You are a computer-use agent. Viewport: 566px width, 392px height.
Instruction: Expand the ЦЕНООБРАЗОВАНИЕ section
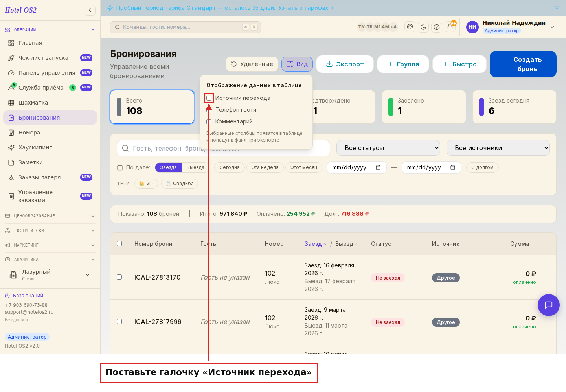click(x=50, y=216)
